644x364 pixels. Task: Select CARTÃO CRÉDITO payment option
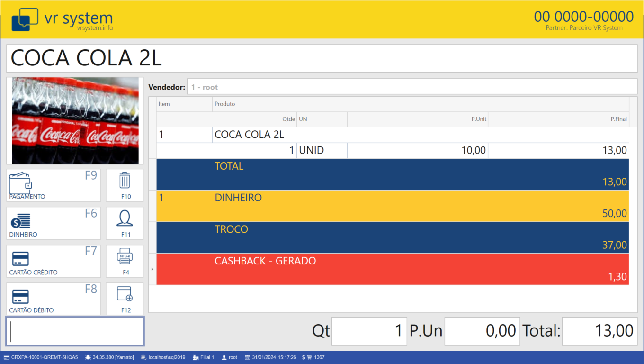coord(54,261)
